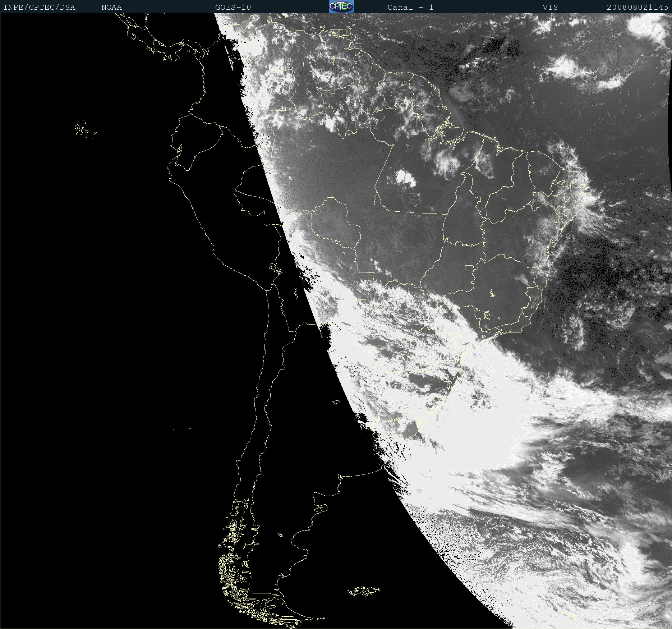The width and height of the screenshot is (672, 629).
Task: Click the timestamp '200808021145'
Action: (638, 7)
